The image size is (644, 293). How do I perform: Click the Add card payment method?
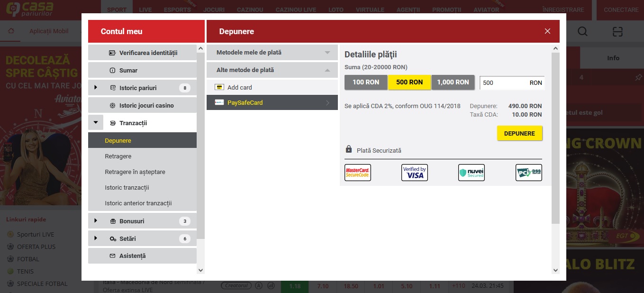[272, 87]
